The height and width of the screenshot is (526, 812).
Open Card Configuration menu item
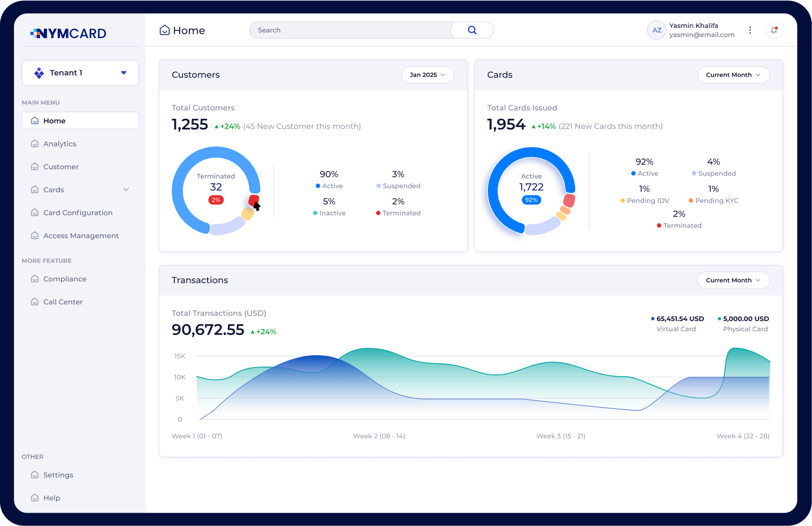[78, 213]
